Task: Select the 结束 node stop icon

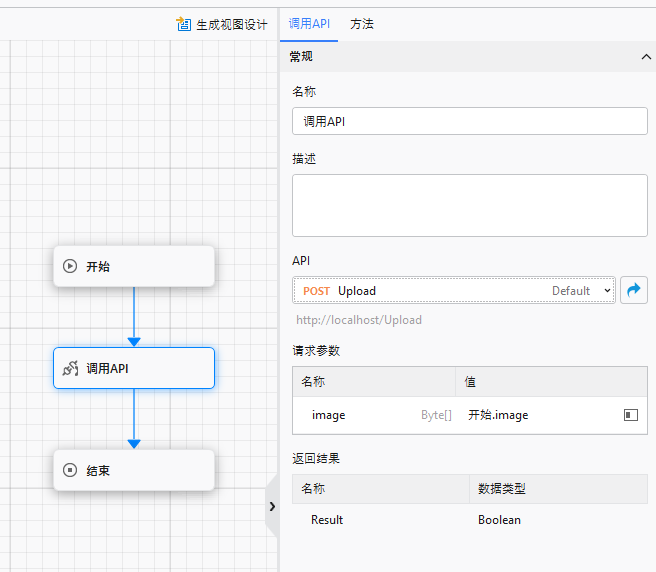Action: click(x=70, y=470)
